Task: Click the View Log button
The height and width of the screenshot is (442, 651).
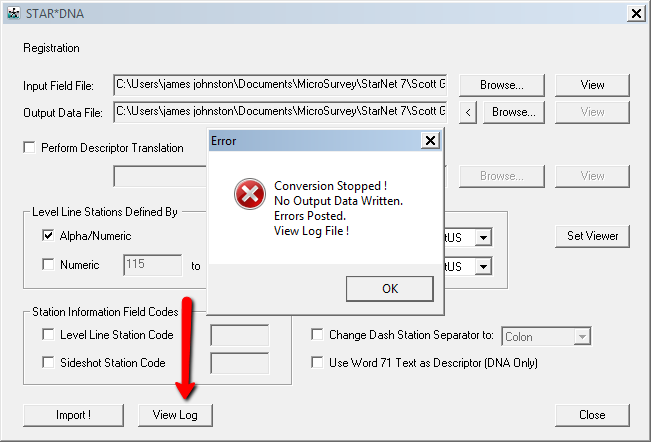Action: coord(175,415)
